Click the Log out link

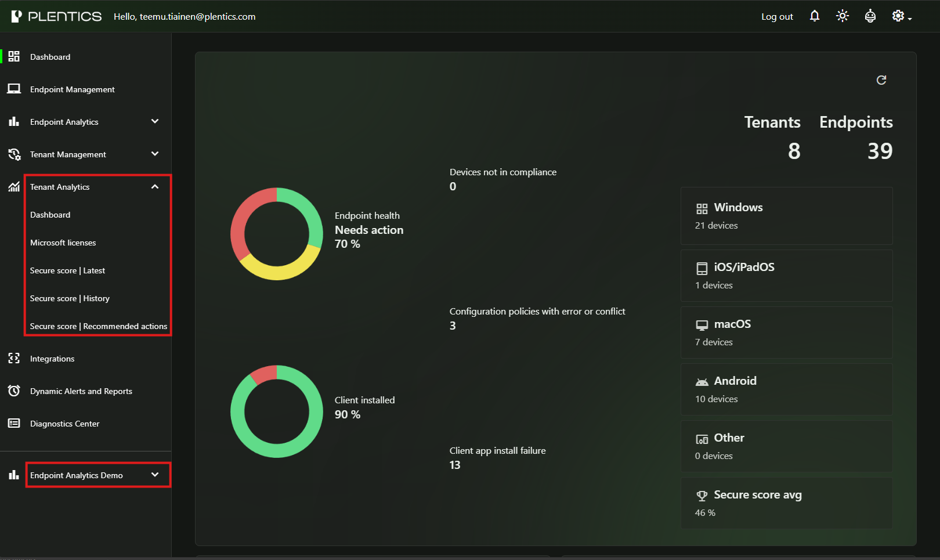coord(777,17)
